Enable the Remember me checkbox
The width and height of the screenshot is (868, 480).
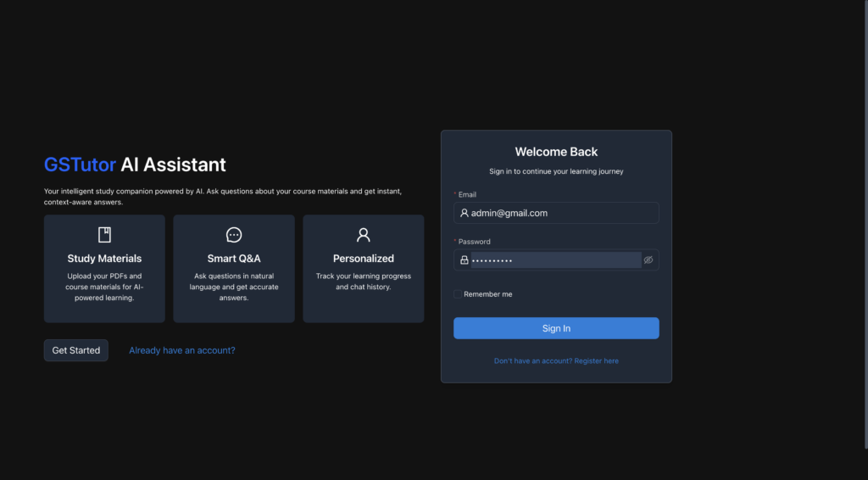click(457, 294)
